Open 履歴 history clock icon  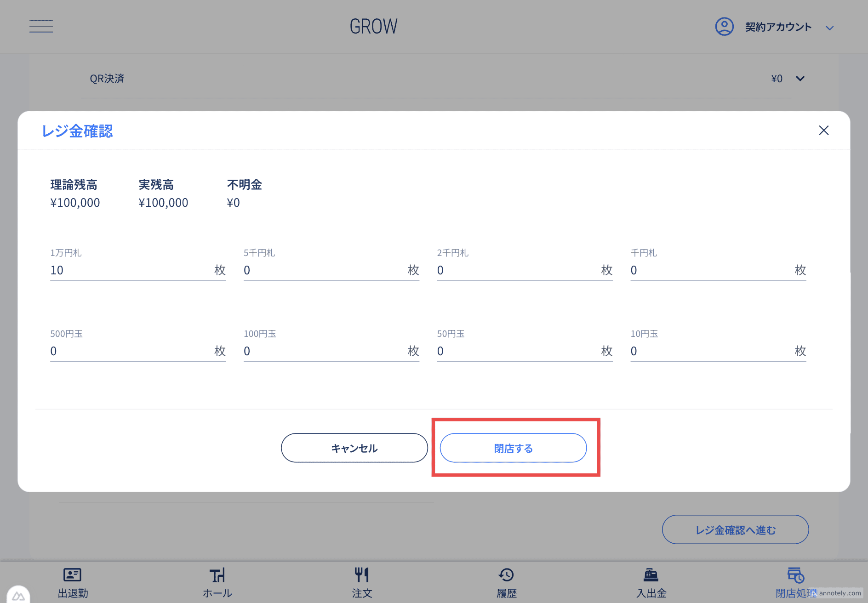click(x=506, y=575)
